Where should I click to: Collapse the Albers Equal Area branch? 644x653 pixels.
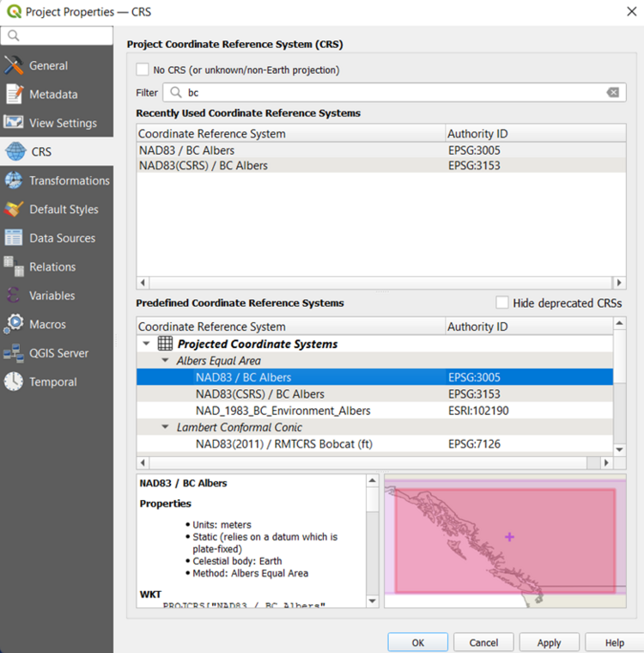click(167, 361)
